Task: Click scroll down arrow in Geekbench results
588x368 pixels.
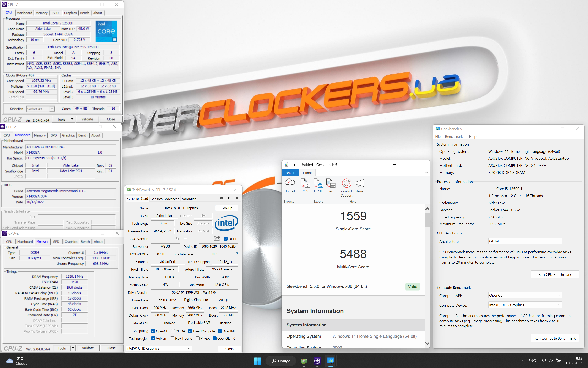Action: [427, 343]
